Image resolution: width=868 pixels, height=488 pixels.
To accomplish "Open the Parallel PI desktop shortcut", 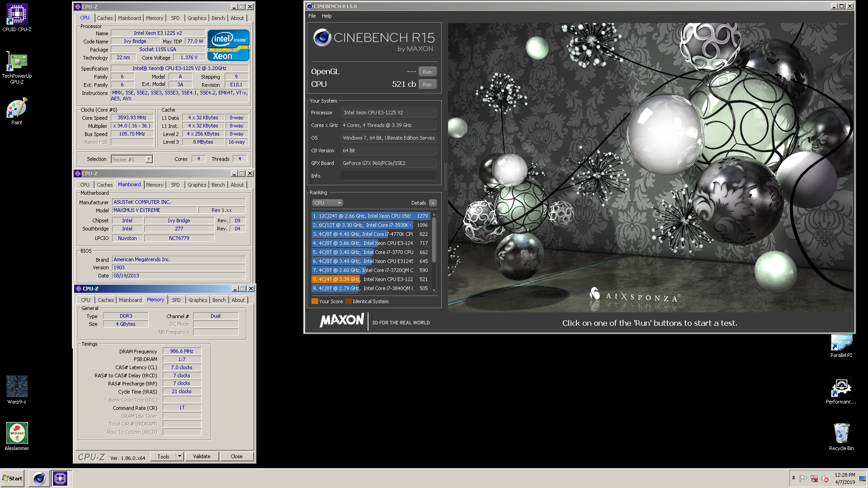I will (x=841, y=346).
